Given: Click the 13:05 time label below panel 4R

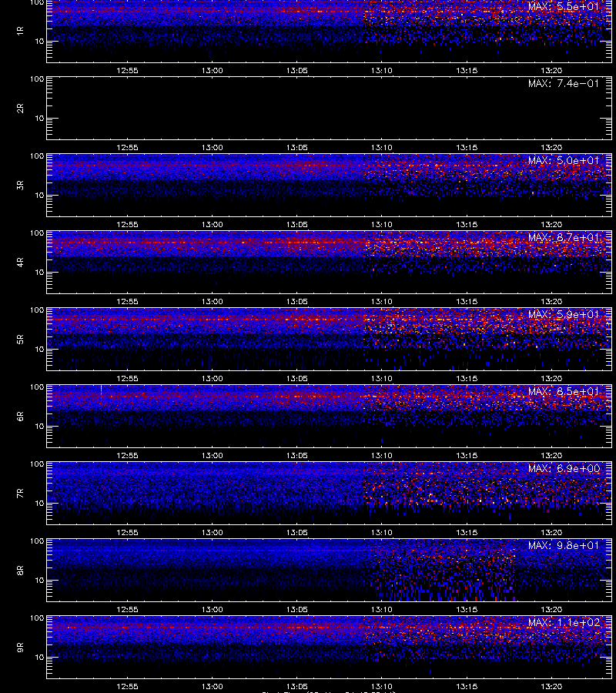Looking at the screenshot, I should 297,301.
